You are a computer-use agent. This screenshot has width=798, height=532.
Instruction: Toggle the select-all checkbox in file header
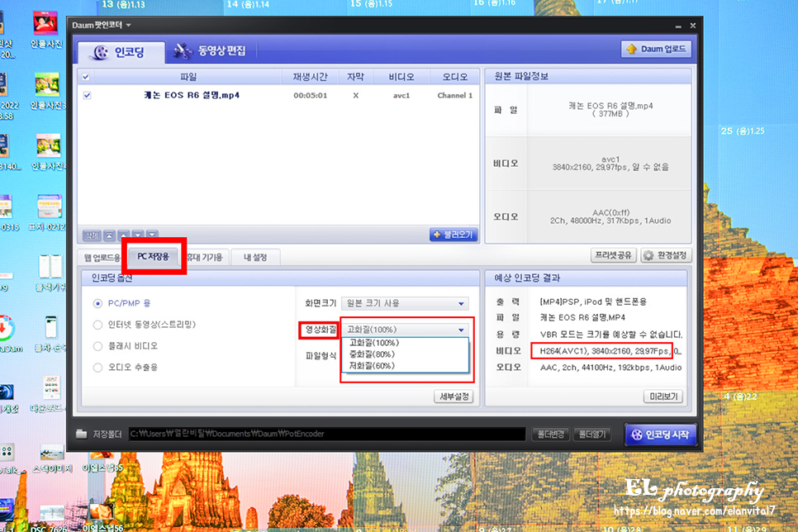pyautogui.click(x=86, y=77)
